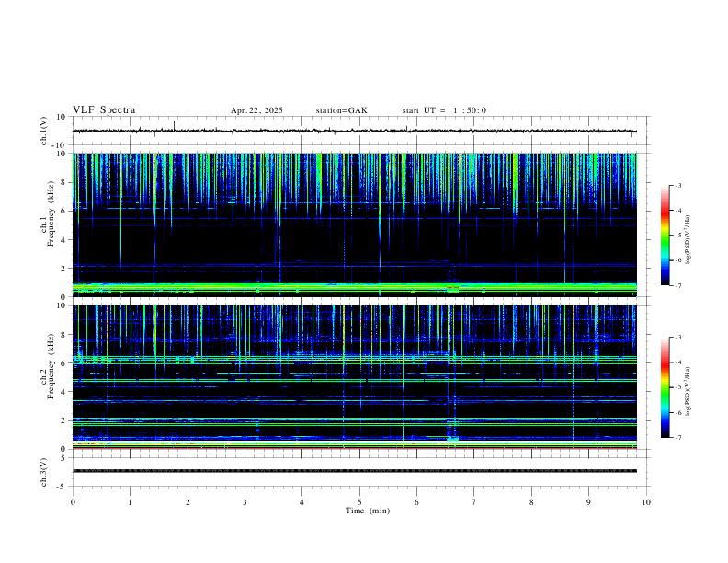Select the Apr. 22, 2025 date label

coord(256,110)
